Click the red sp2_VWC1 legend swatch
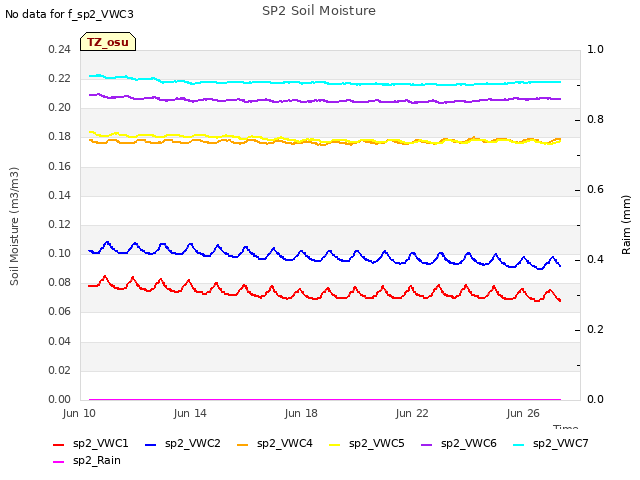Image resolution: width=640 pixels, height=480 pixels. (59, 445)
